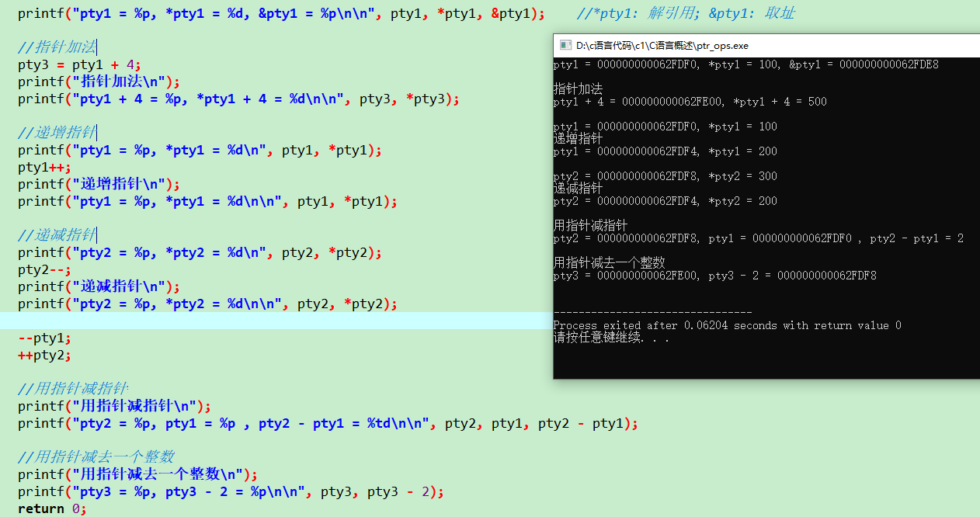980x517 pixels.
Task: Click console output line containing '&pty1 = 000000000062FDE8'
Action: tap(745, 64)
